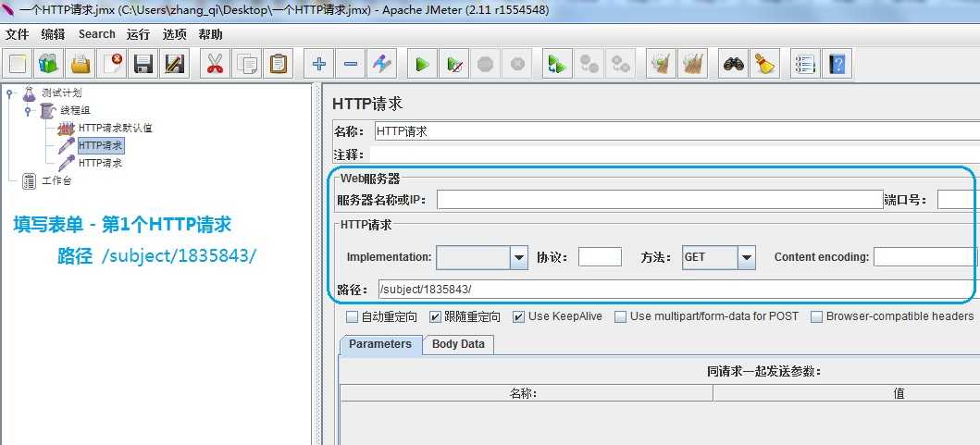
Task: Click the Save As icon
Action: (174, 64)
